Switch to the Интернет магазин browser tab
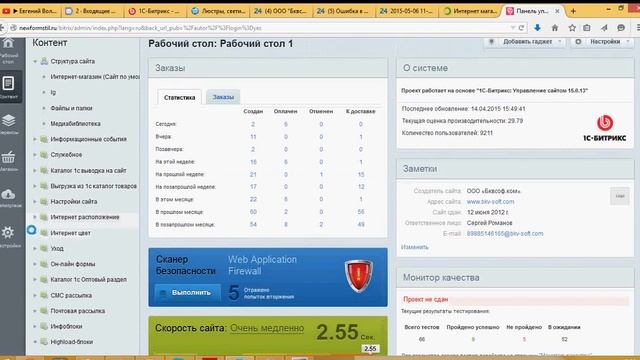The height and width of the screenshot is (360, 640). click(470, 11)
